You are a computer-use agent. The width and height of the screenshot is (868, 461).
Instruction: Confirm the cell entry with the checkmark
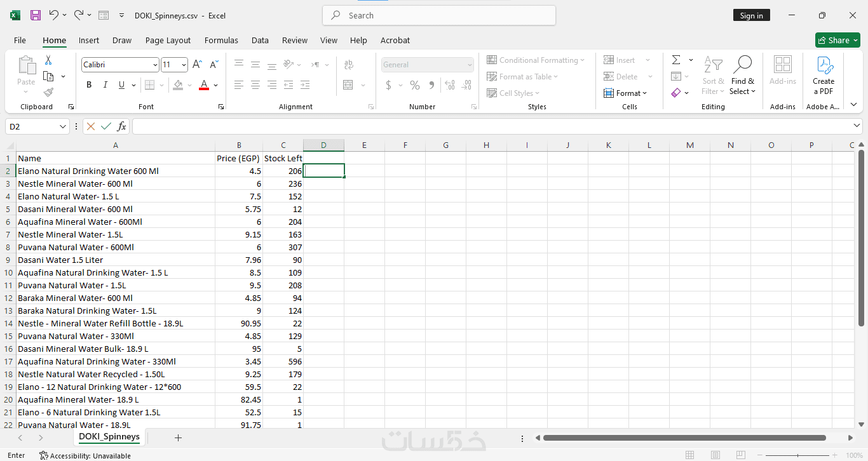[106, 126]
